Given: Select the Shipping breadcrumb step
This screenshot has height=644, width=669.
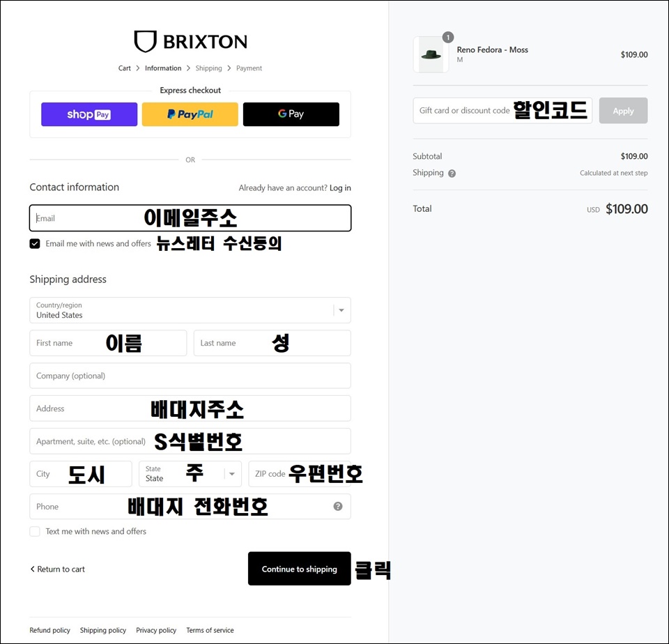Looking at the screenshot, I should pyautogui.click(x=208, y=68).
